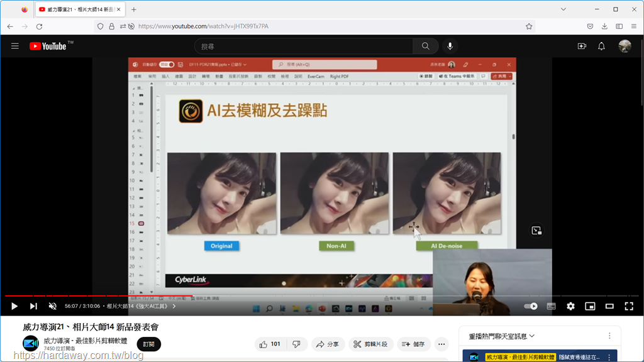Close the 威力導演21 YouTube tab
644x362 pixels.
click(119, 9)
